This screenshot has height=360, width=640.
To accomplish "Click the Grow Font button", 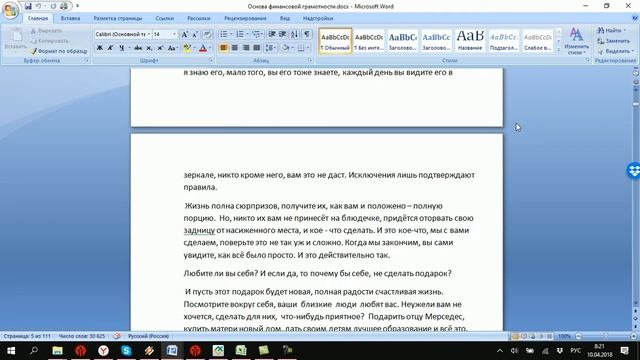I will click(184, 35).
